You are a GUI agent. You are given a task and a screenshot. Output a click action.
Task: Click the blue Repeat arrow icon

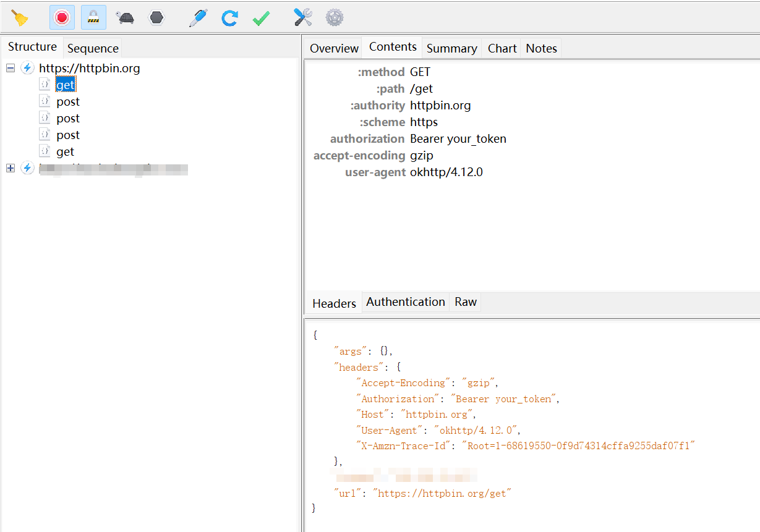click(229, 17)
